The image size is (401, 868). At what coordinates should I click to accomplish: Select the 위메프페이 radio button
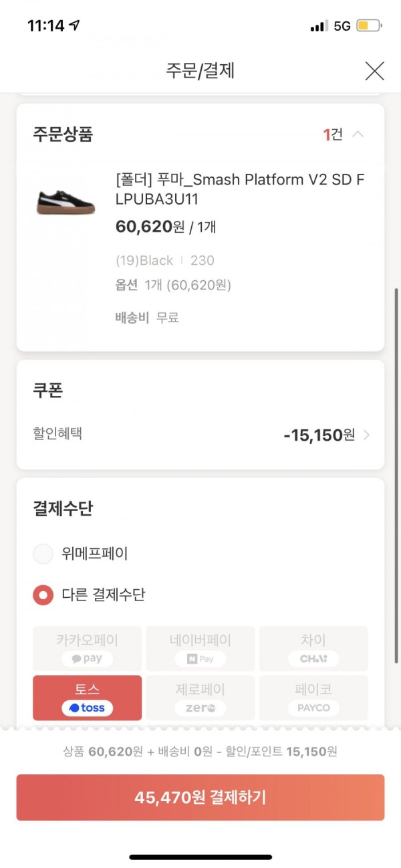point(43,554)
